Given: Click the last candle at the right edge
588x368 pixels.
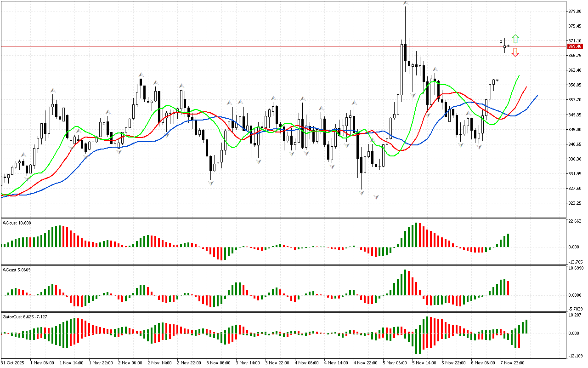Looking at the screenshot, I should coord(508,46).
